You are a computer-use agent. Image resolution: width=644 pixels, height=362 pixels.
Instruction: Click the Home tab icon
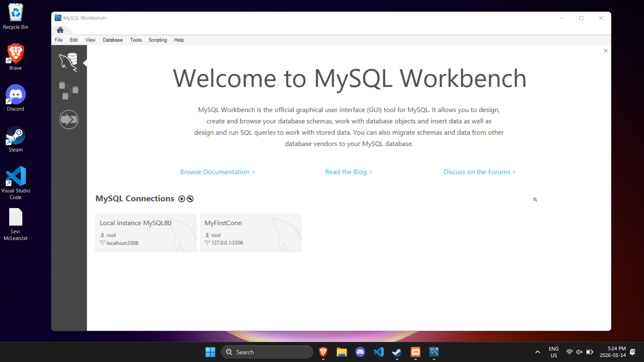(60, 30)
